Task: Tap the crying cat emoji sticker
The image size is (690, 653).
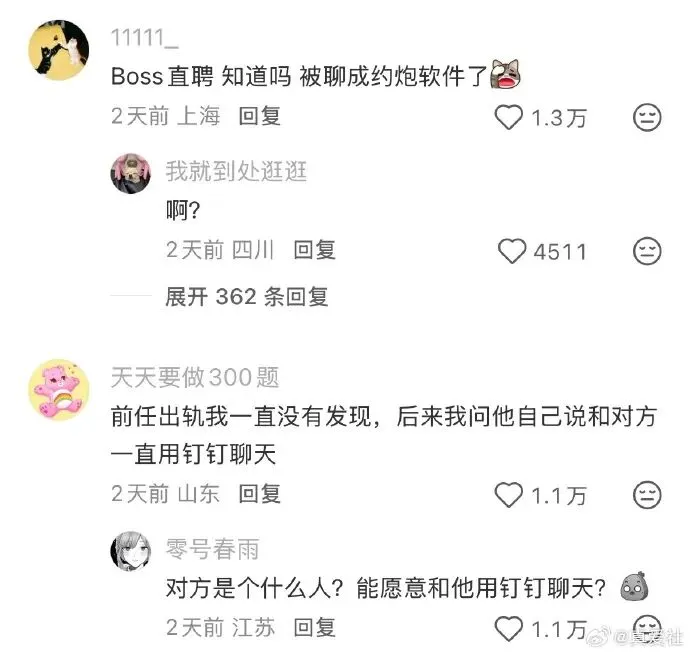Action: point(506,74)
